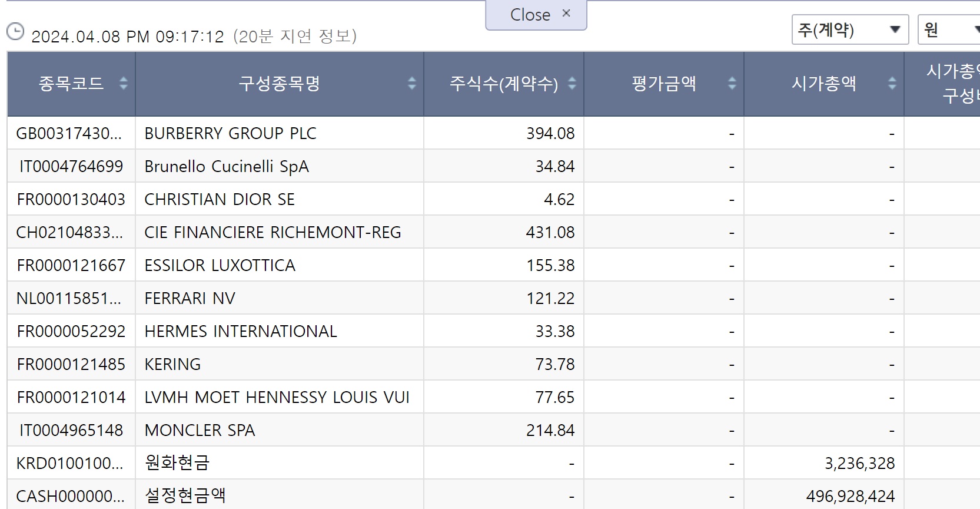Click stock code IT0004965148

pyautogui.click(x=71, y=430)
